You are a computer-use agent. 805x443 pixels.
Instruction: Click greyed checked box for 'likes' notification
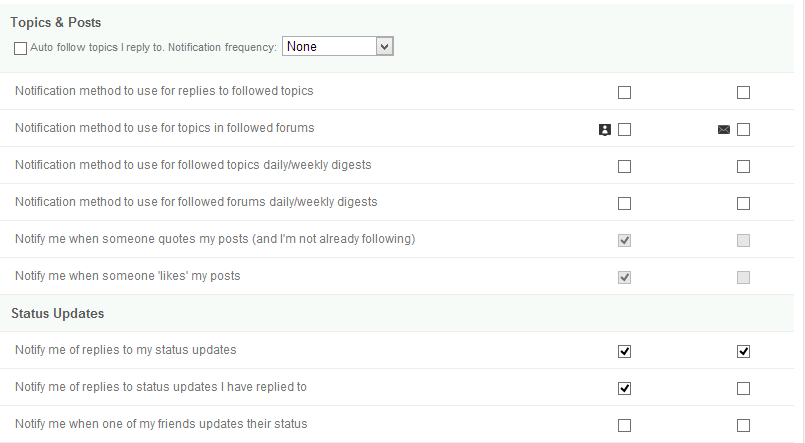625,277
